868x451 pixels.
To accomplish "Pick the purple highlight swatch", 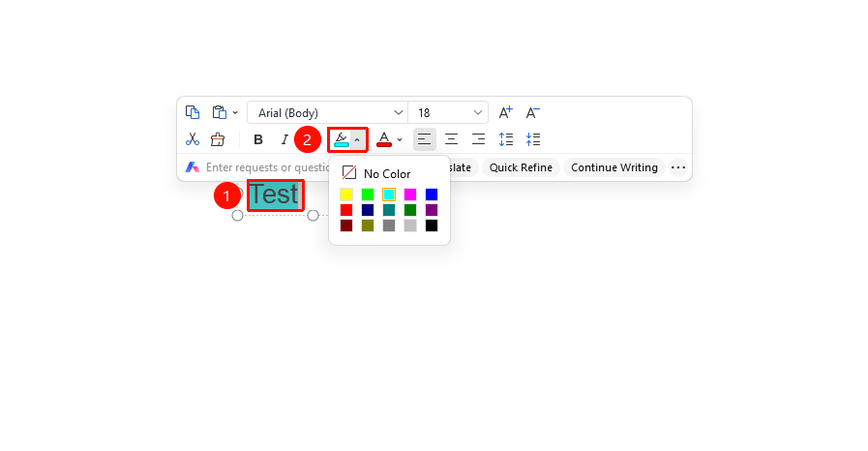I will [x=432, y=210].
